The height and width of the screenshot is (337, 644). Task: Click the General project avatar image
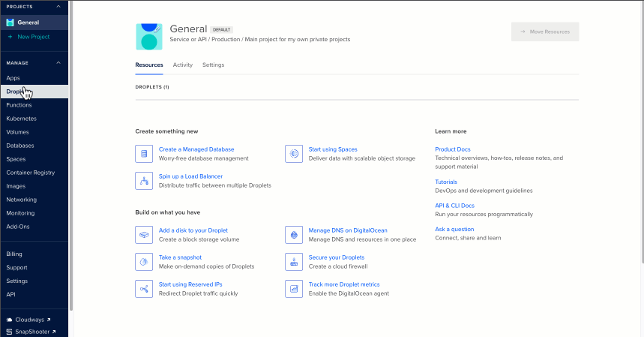(148, 35)
